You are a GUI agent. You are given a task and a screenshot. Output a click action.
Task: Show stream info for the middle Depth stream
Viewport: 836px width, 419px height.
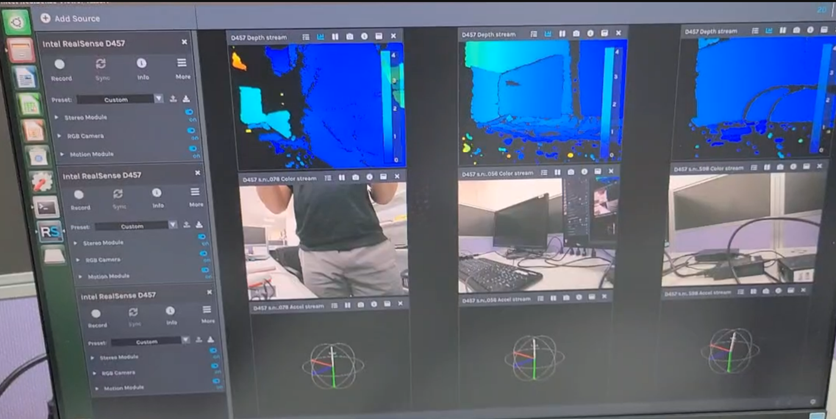[x=591, y=34]
